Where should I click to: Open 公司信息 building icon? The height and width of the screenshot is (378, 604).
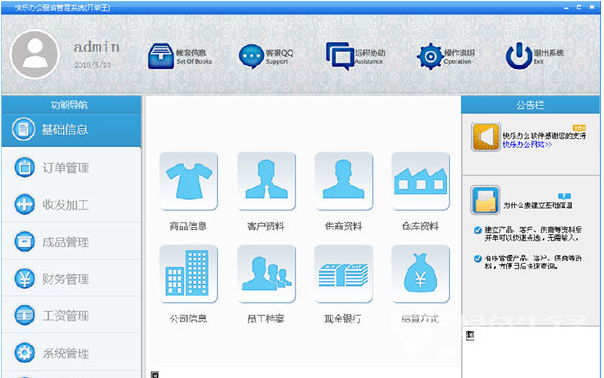tap(189, 274)
